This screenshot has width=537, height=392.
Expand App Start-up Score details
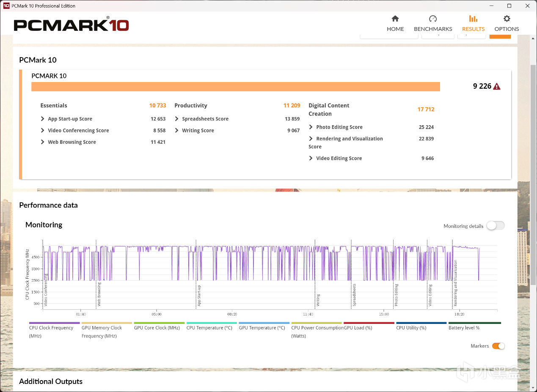coord(43,119)
